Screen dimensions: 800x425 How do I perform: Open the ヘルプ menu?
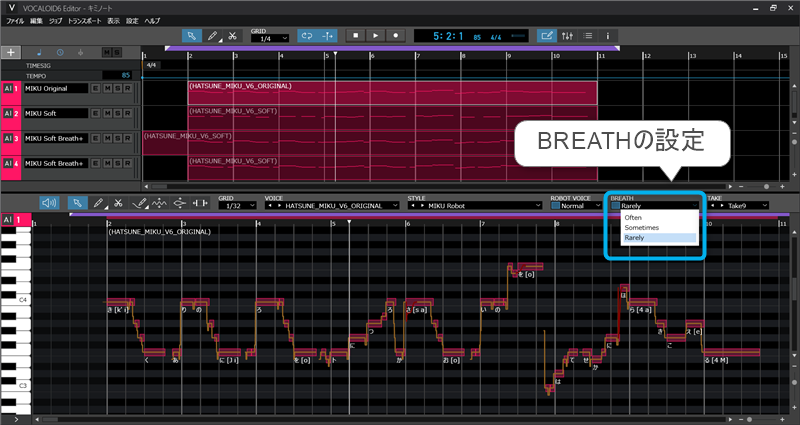(x=152, y=21)
